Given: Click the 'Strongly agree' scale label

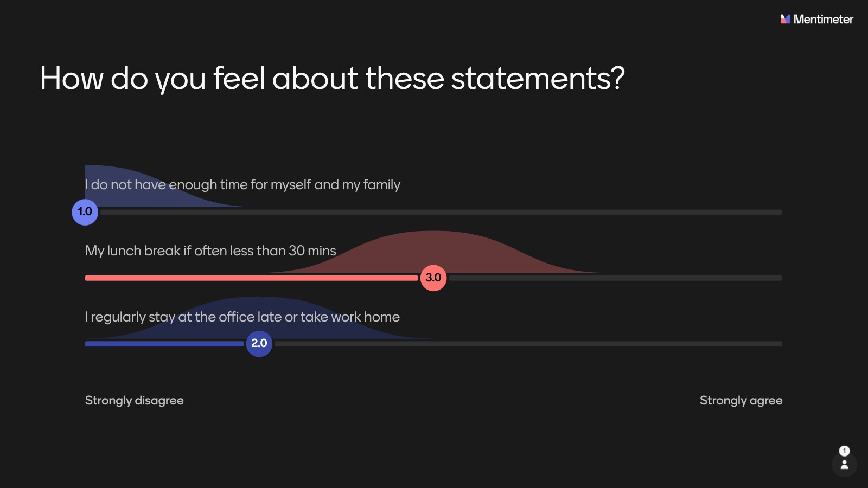Looking at the screenshot, I should 741,400.
